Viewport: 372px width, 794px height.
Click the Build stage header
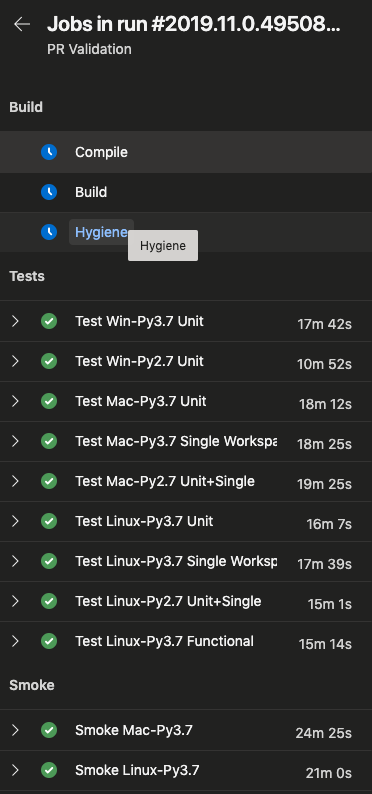coord(26,107)
